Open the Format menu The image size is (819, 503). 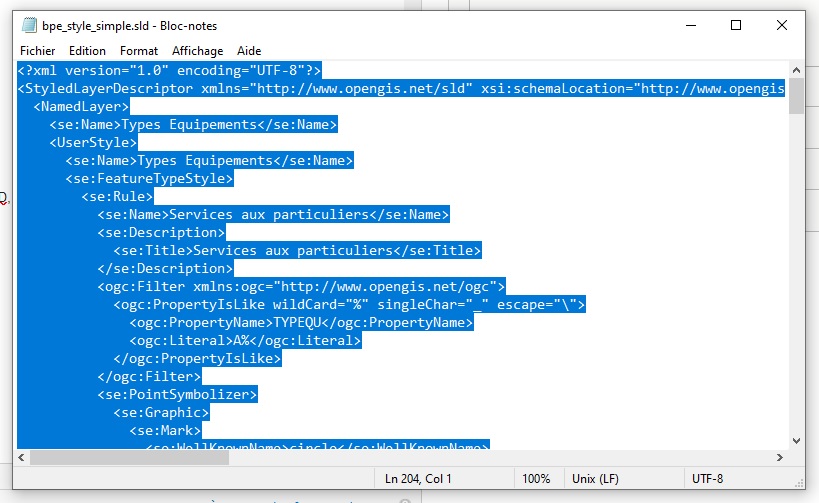[138, 51]
